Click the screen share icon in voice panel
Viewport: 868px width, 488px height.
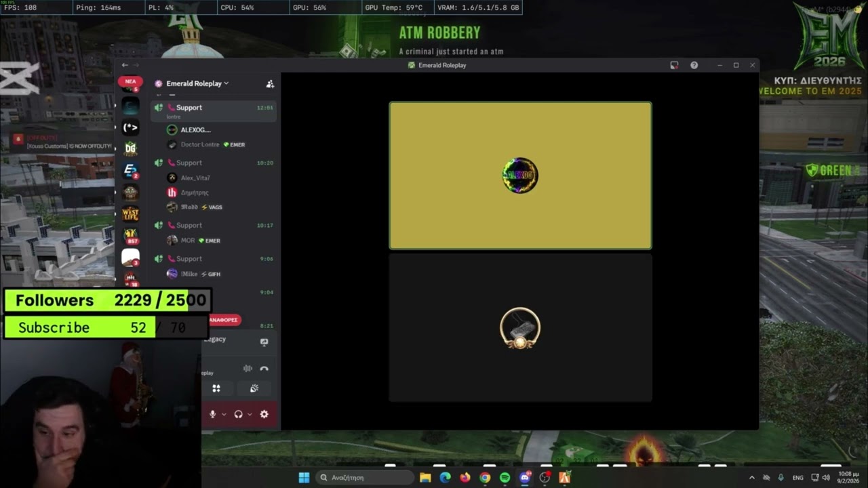(x=264, y=342)
